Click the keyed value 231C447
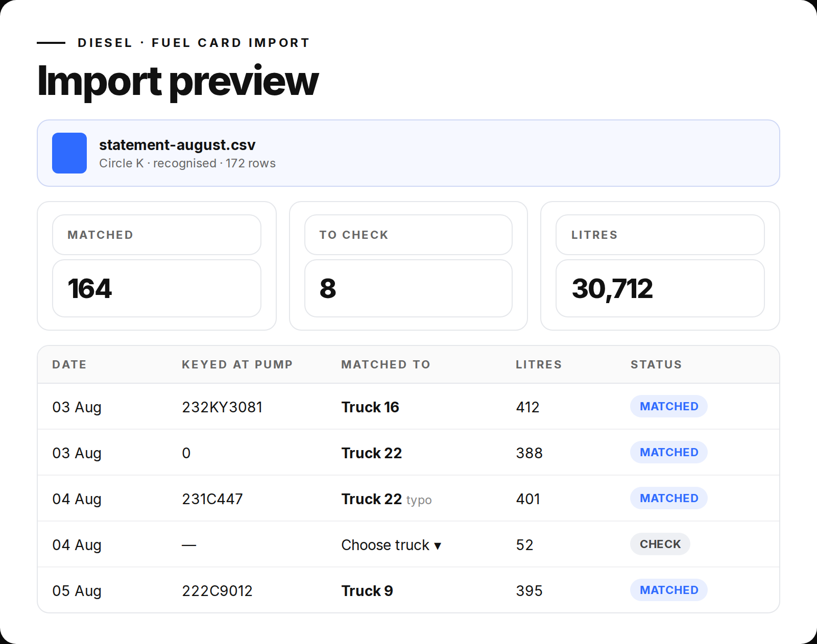Screen dimensions: 817x644 (x=212, y=499)
